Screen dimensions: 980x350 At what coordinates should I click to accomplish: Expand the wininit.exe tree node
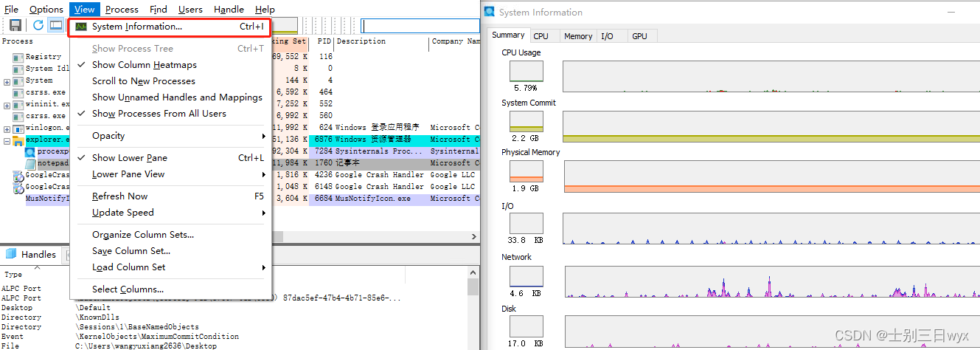tap(7, 105)
